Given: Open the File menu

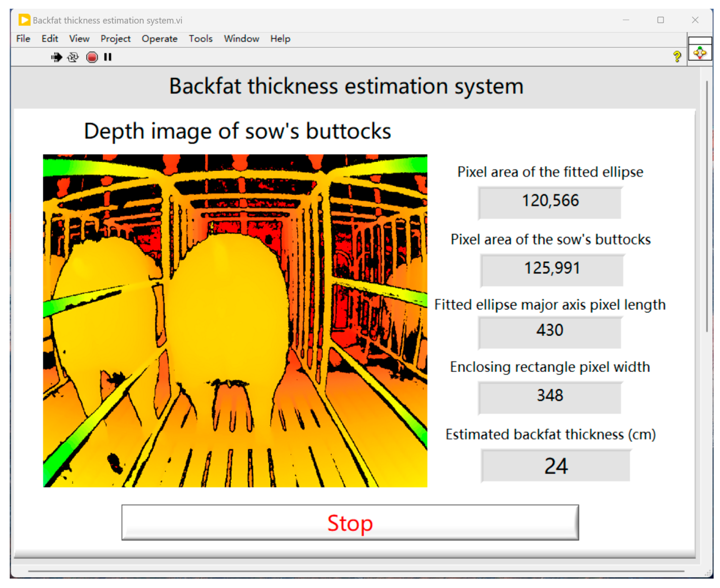Looking at the screenshot, I should click(23, 39).
